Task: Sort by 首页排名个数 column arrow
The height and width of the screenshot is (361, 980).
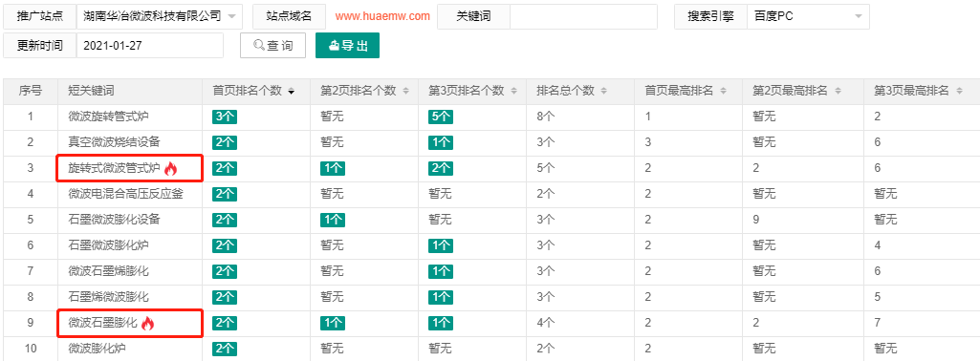Action: tap(292, 92)
